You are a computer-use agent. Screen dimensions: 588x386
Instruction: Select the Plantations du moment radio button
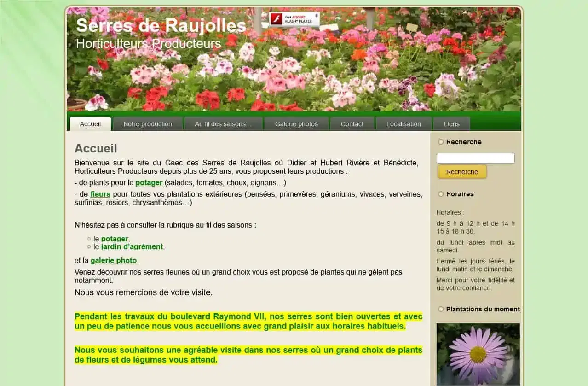[x=441, y=309]
